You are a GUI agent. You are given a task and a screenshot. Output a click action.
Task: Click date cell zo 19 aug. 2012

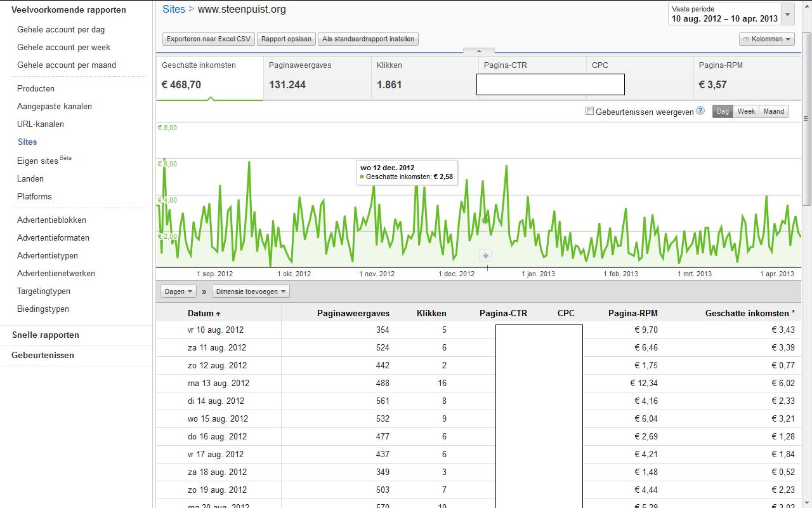pos(217,490)
